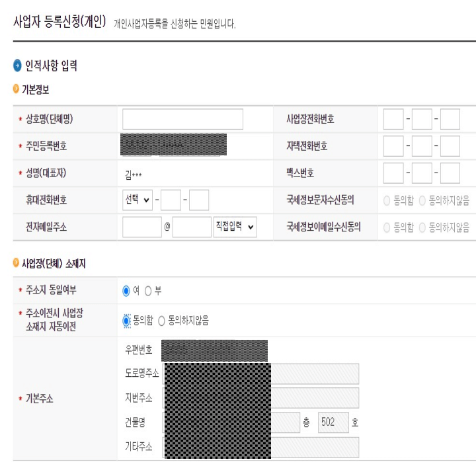The image size is (476, 476).
Task: Open the 직접입력 email domain dropdown
Action: (235, 227)
